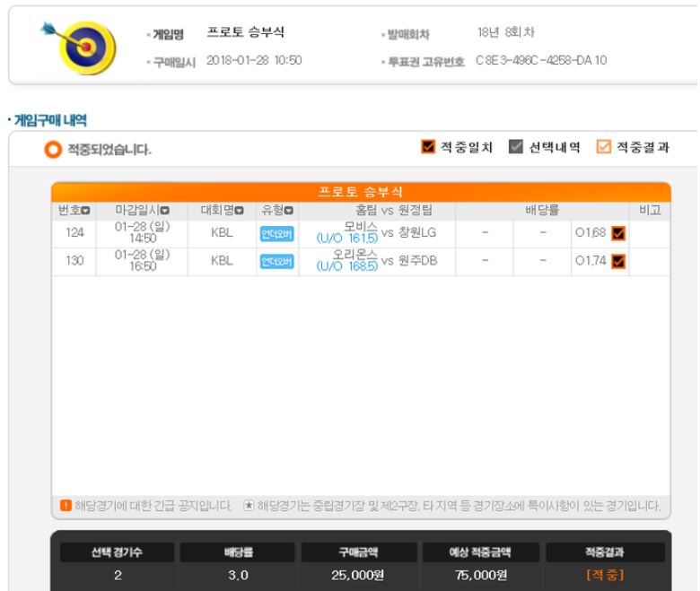Click the U/O 168.5 link for 오리온스
The height and width of the screenshot is (591, 700).
[x=347, y=266]
